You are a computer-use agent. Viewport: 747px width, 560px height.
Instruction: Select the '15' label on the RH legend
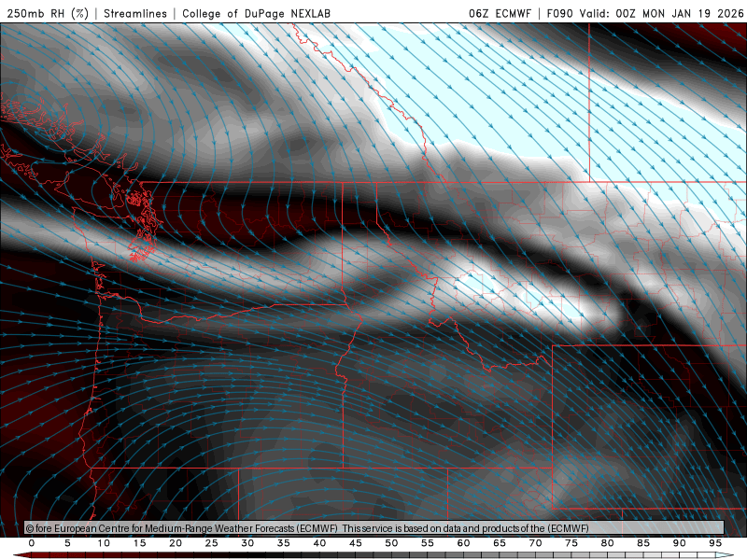139,543
